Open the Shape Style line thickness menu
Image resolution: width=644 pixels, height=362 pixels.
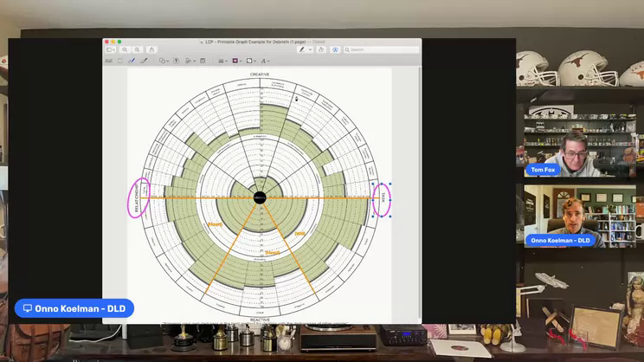pos(222,61)
